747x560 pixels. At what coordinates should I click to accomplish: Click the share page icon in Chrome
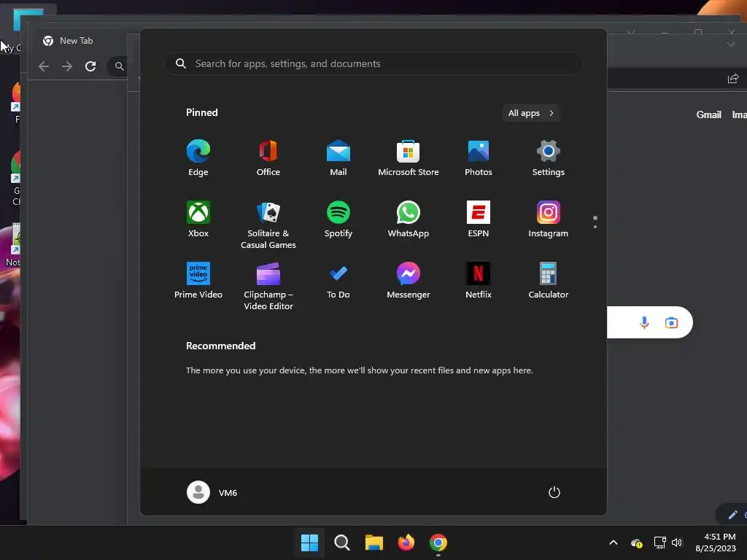733,79
